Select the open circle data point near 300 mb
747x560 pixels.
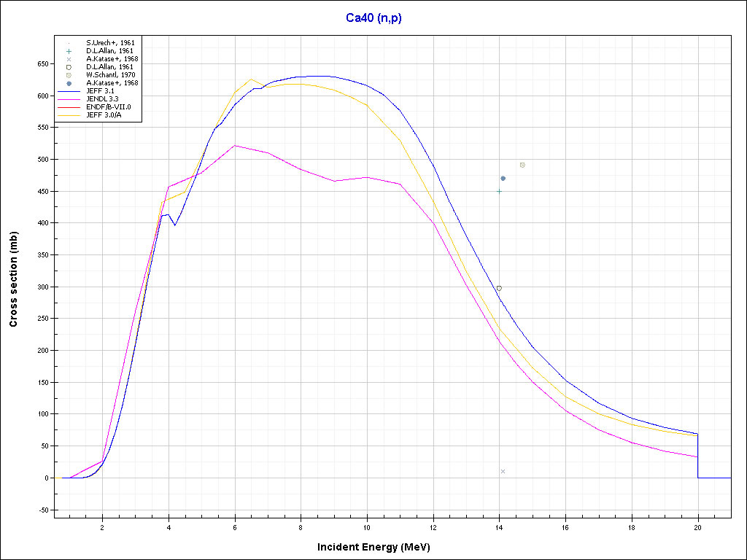point(499,288)
